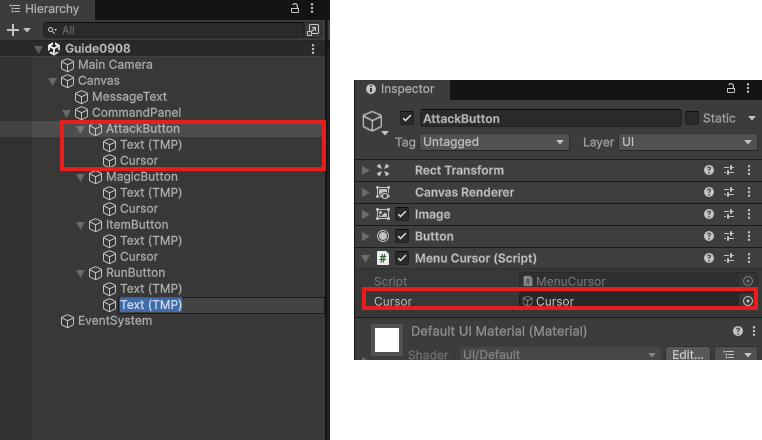Expand the Image component
The width and height of the screenshot is (762, 440).
pyautogui.click(x=365, y=214)
